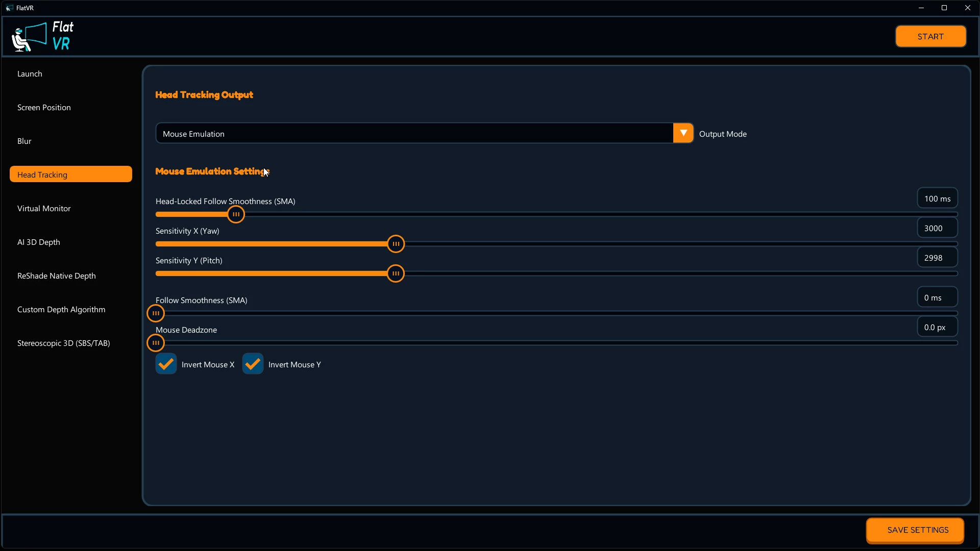Screen dimensions: 980x551
Task: Open the Output Mode dropdown arrow
Action: [683, 133]
